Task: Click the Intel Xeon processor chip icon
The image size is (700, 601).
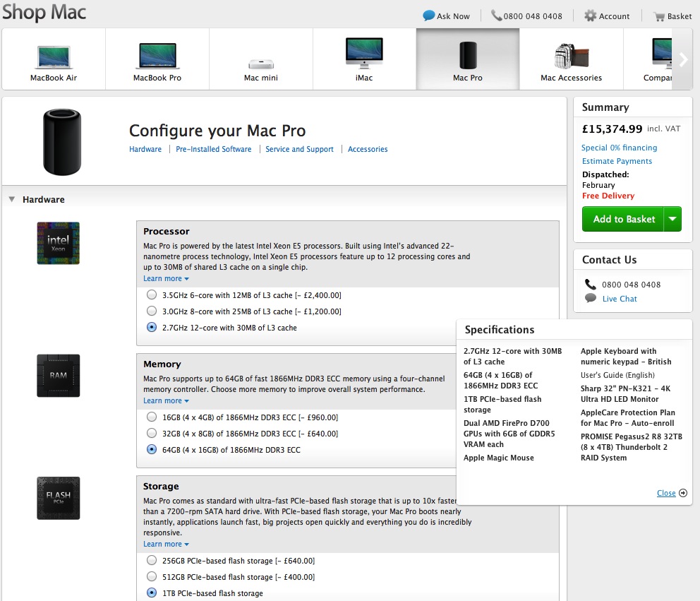Action: (x=58, y=243)
